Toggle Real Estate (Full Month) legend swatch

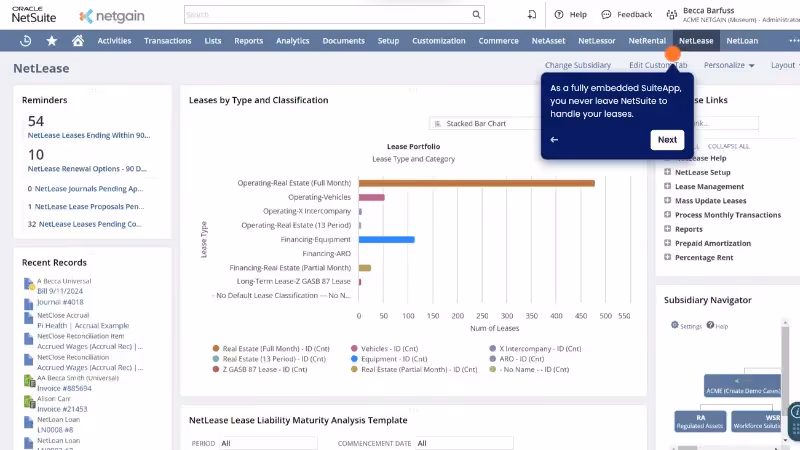(x=216, y=348)
